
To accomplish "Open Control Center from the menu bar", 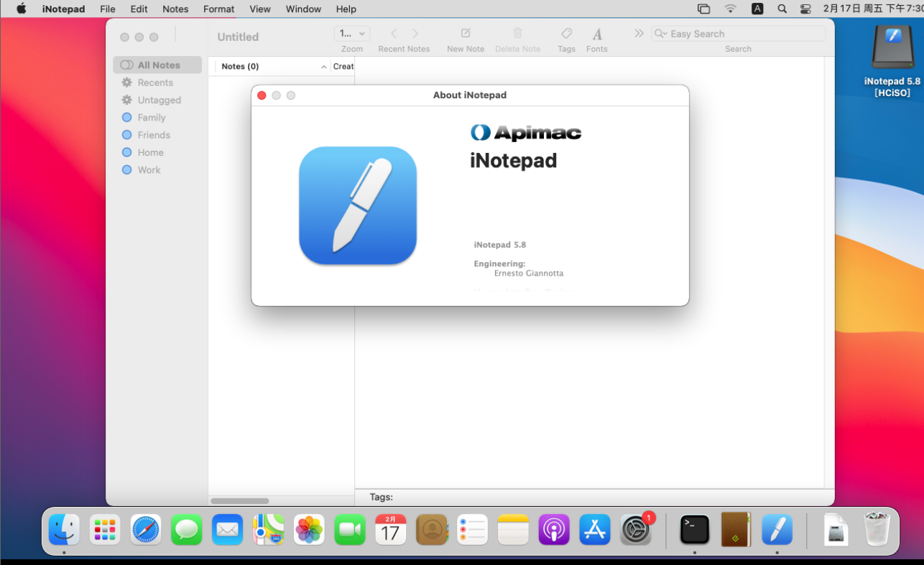I will (805, 9).
